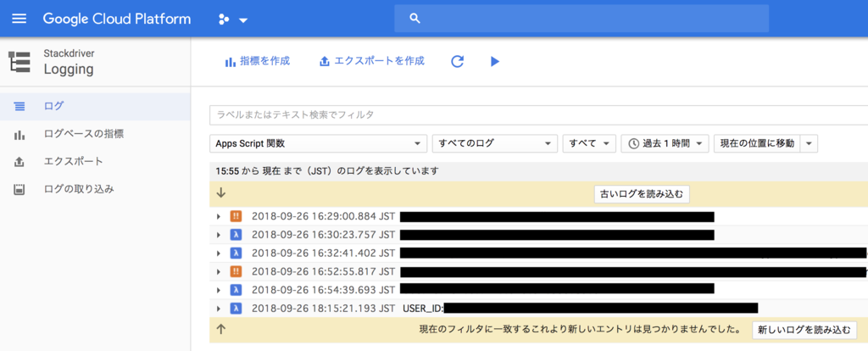Image resolution: width=868 pixels, height=351 pixels.
Task: Click the search bar field
Action: coord(581,19)
